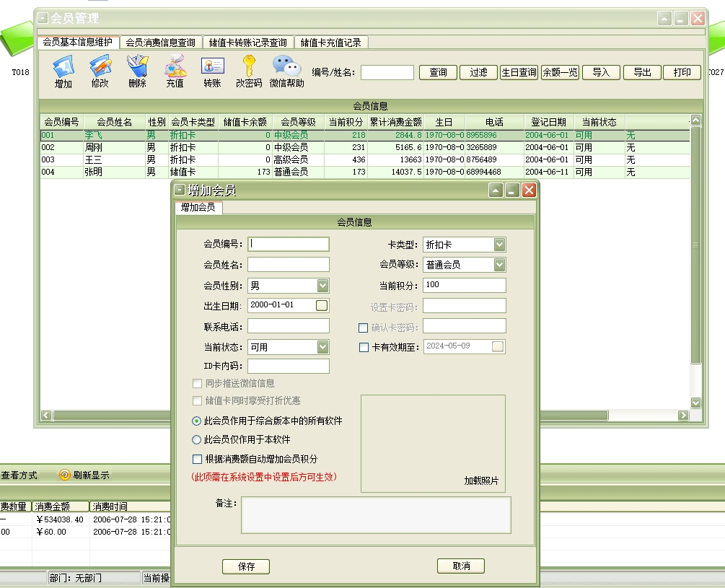
Task: Click the 删除 (Delete) member icon
Action: [137, 68]
